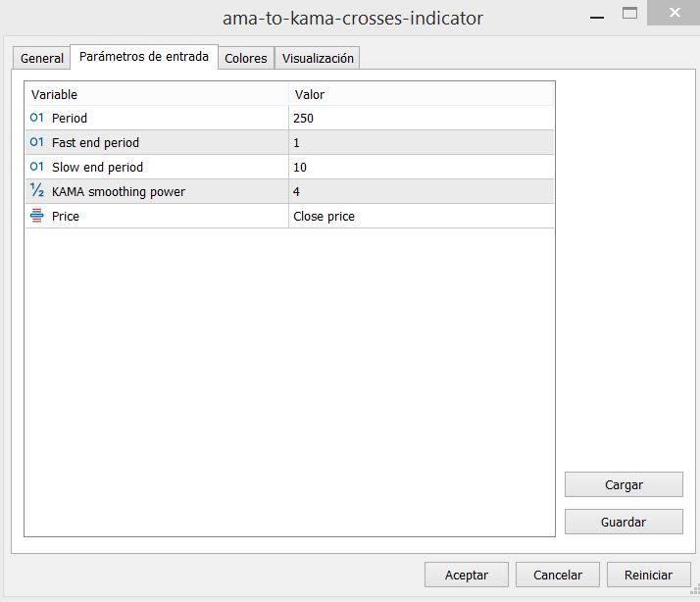Switch to the Visualización tab
700x602 pixels.
(318, 58)
